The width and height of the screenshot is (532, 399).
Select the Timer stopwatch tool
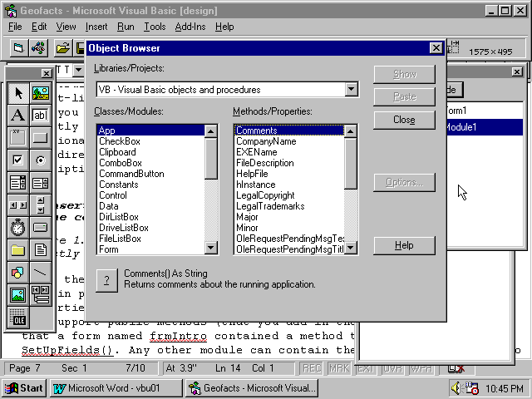(x=18, y=227)
